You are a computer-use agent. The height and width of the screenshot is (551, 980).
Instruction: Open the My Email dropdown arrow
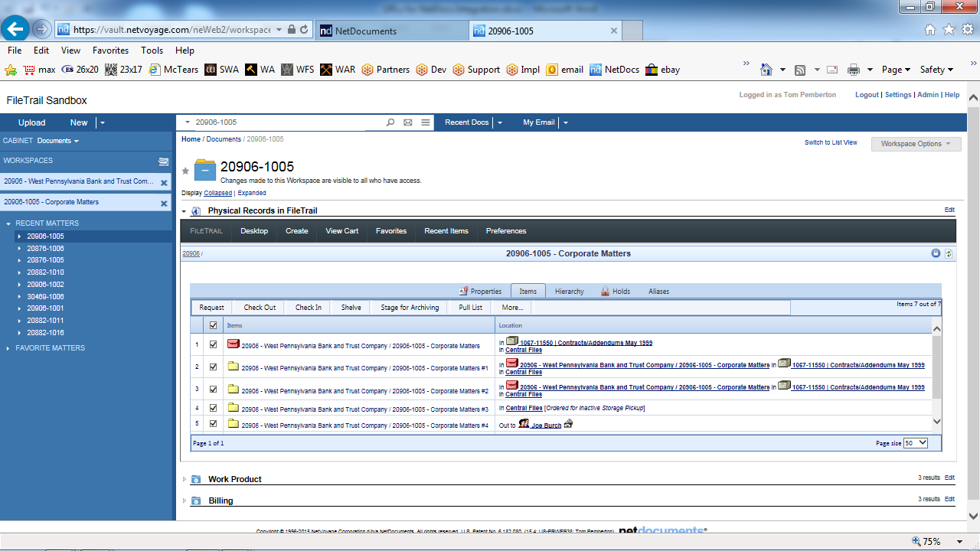(566, 122)
